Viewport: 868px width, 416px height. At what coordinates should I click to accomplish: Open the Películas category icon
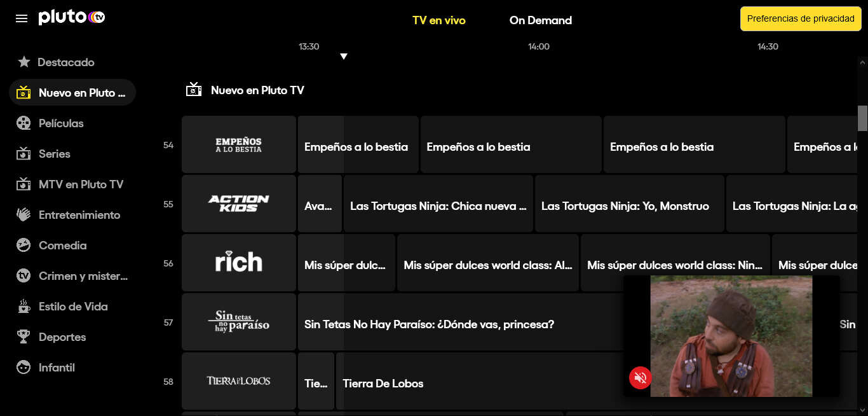point(24,123)
